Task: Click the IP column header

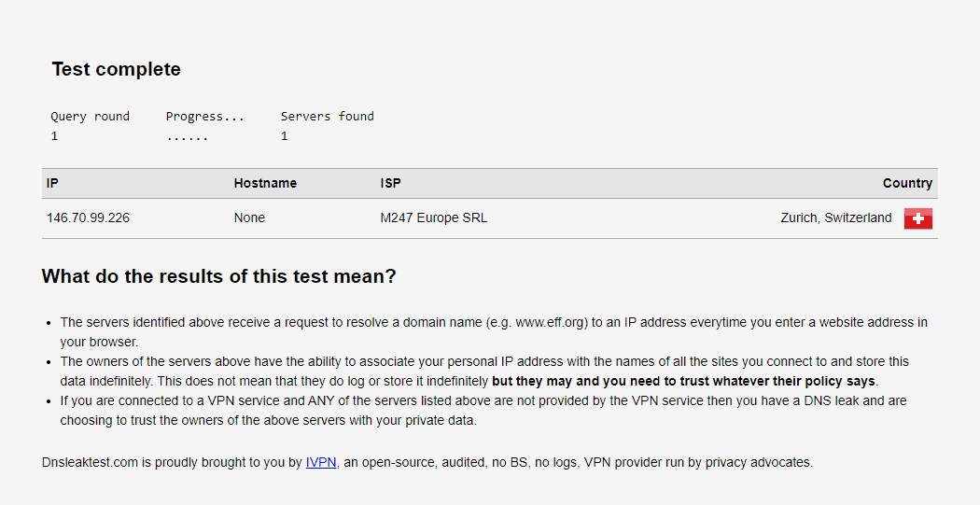Action: point(52,183)
